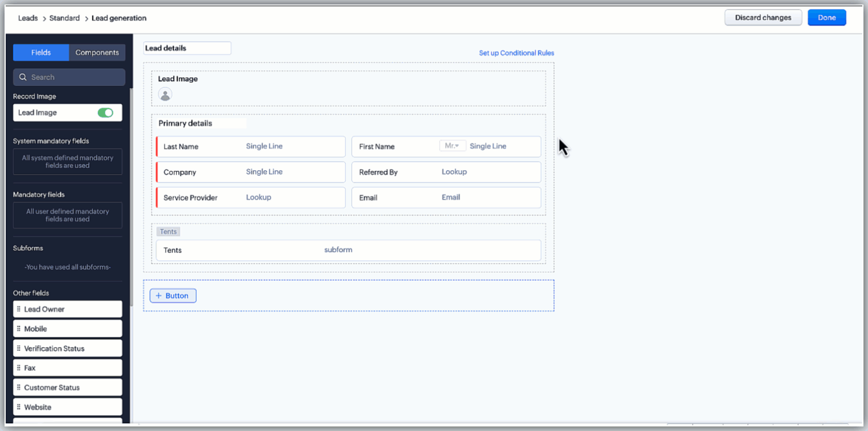
Task: Click the Lead Image avatar placeholder icon
Action: pos(165,95)
